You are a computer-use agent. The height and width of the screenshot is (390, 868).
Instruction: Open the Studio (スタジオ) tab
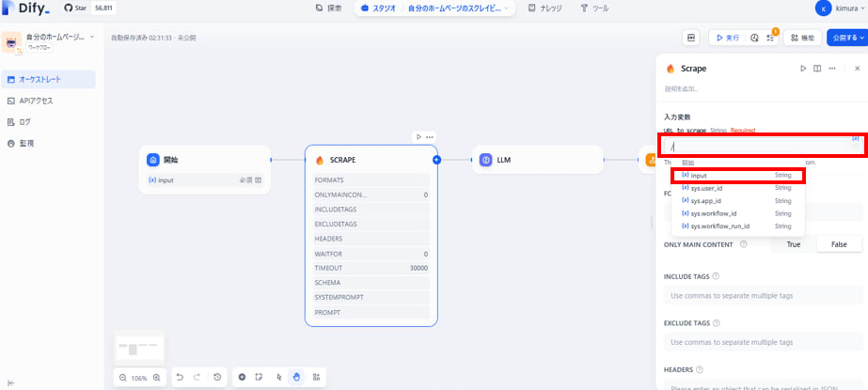[x=379, y=8]
